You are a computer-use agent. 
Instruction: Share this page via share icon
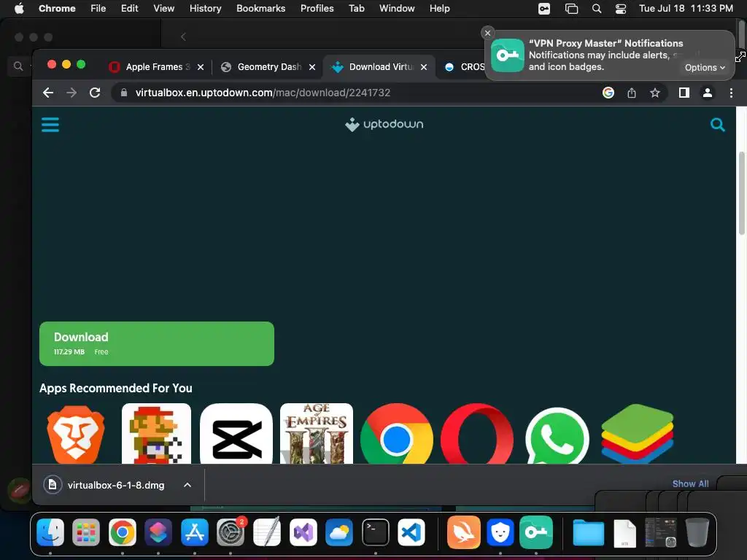(x=632, y=93)
